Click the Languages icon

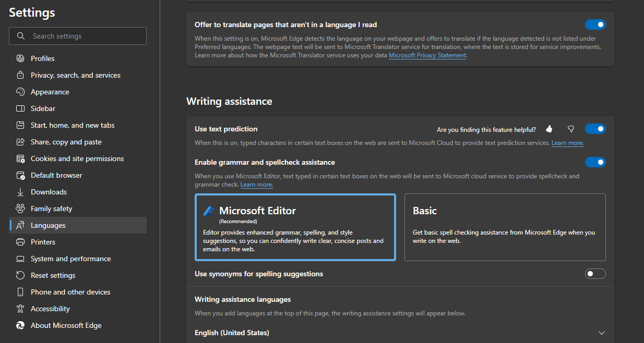(20, 225)
